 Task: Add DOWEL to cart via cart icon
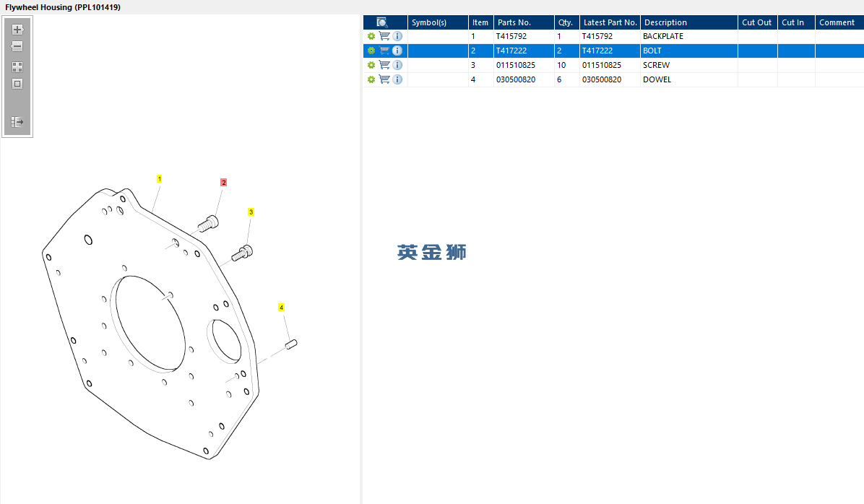click(x=384, y=79)
